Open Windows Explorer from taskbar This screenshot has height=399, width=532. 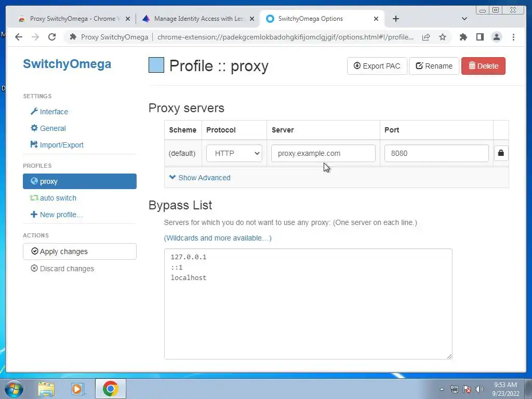[x=46, y=389]
